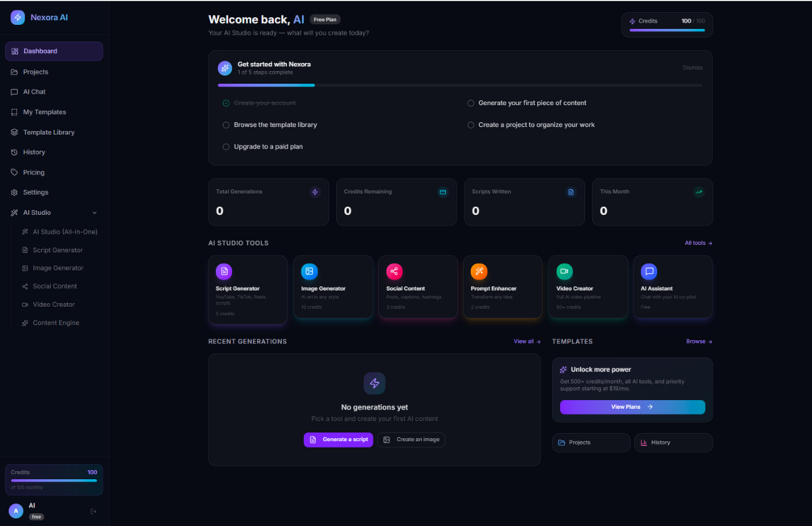Click the No generations lightning icon

coord(374,383)
